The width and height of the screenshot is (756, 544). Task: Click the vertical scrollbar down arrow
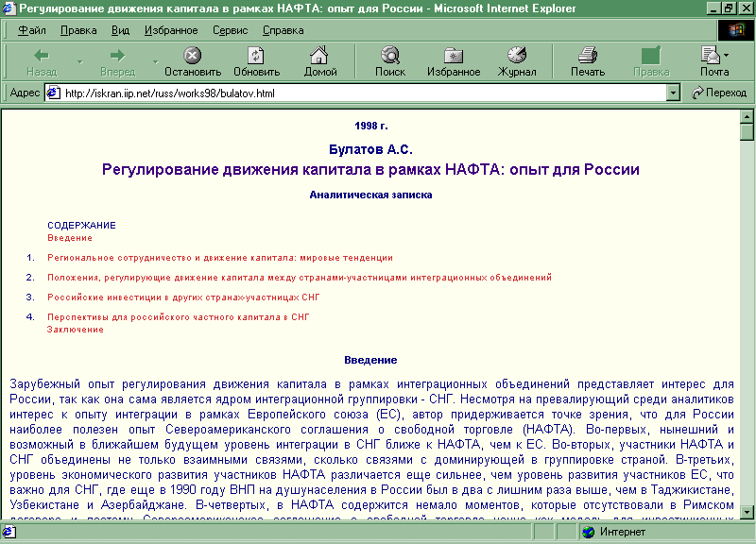click(x=747, y=513)
